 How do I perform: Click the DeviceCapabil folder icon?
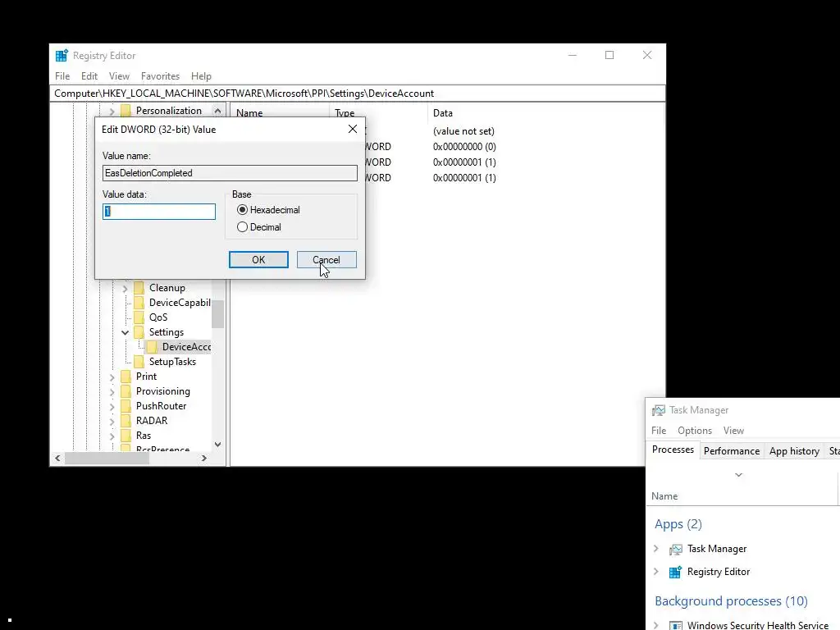139,303
